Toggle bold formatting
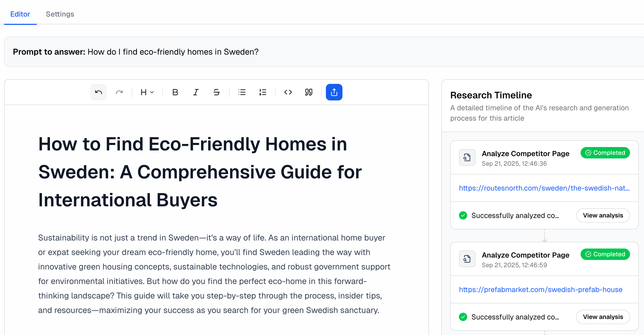The image size is (644, 335). tap(175, 92)
